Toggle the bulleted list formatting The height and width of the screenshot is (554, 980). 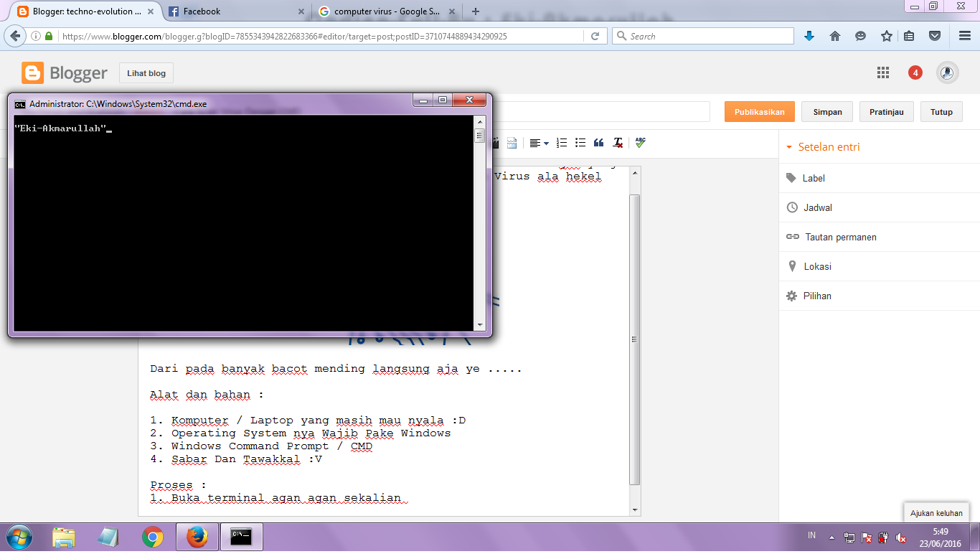coord(580,143)
